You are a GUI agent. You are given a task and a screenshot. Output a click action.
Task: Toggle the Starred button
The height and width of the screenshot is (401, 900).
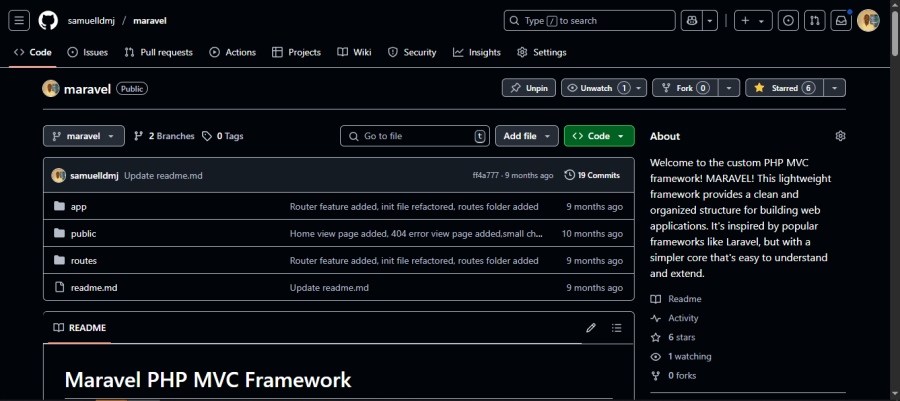pyautogui.click(x=783, y=88)
